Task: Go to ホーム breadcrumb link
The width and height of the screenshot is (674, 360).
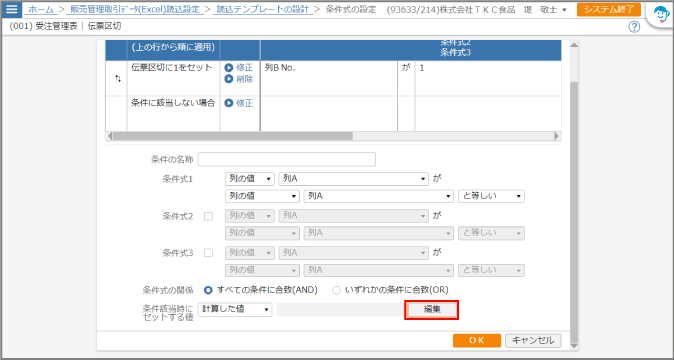Action: pos(41,9)
